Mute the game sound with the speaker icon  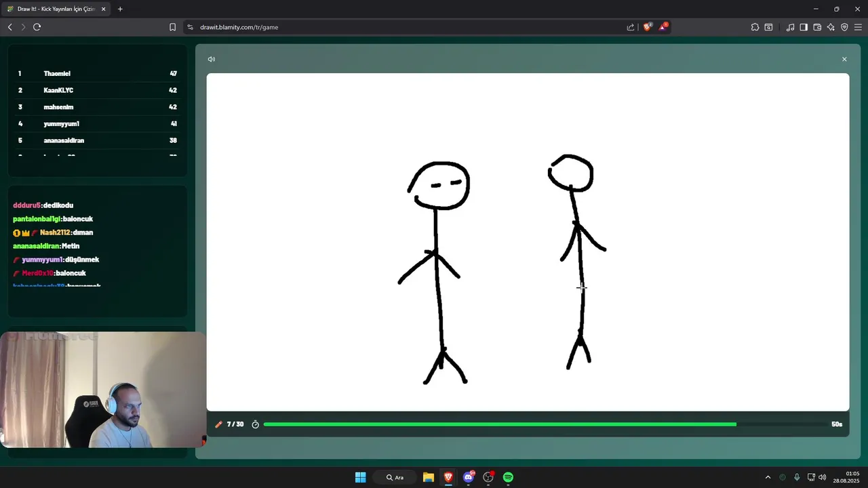pos(212,59)
